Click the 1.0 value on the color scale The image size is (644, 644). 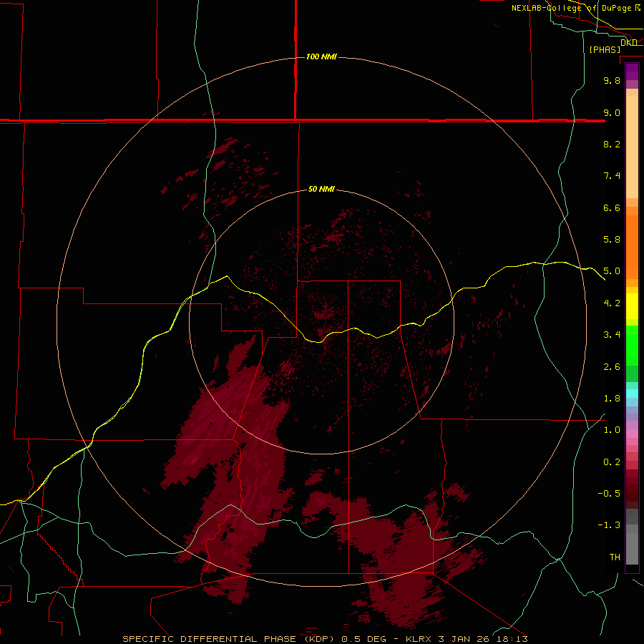[x=612, y=430]
